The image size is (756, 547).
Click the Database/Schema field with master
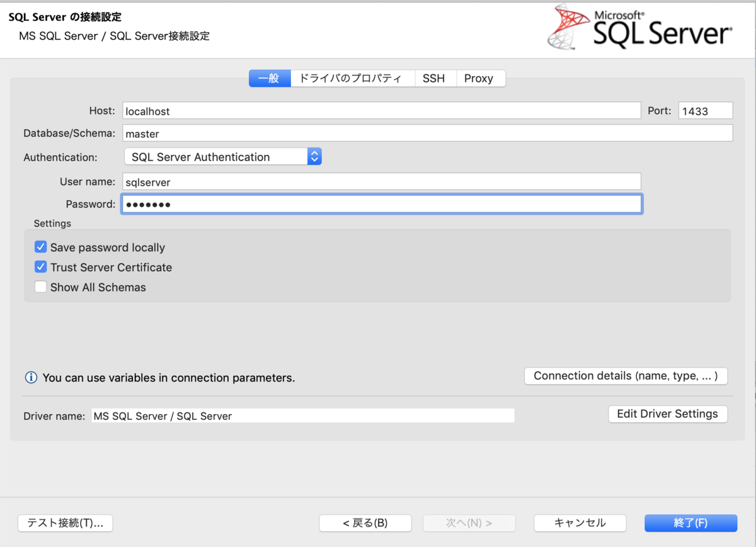point(428,133)
